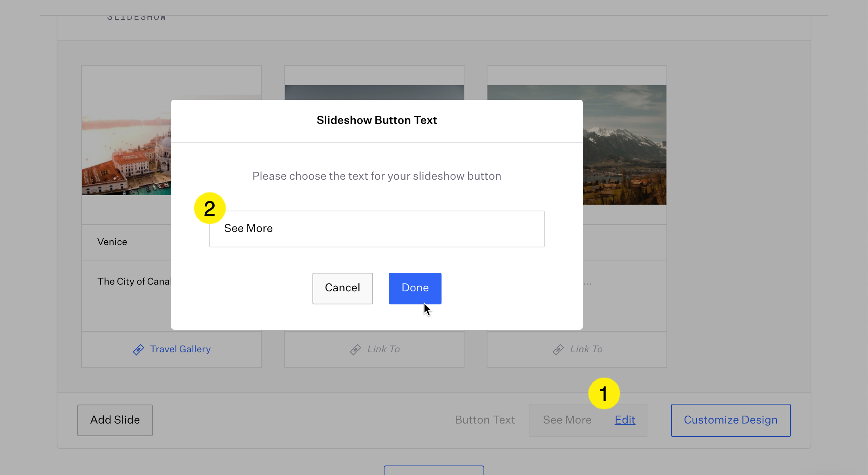
Task: Click the Venice slide title field
Action: tap(112, 242)
